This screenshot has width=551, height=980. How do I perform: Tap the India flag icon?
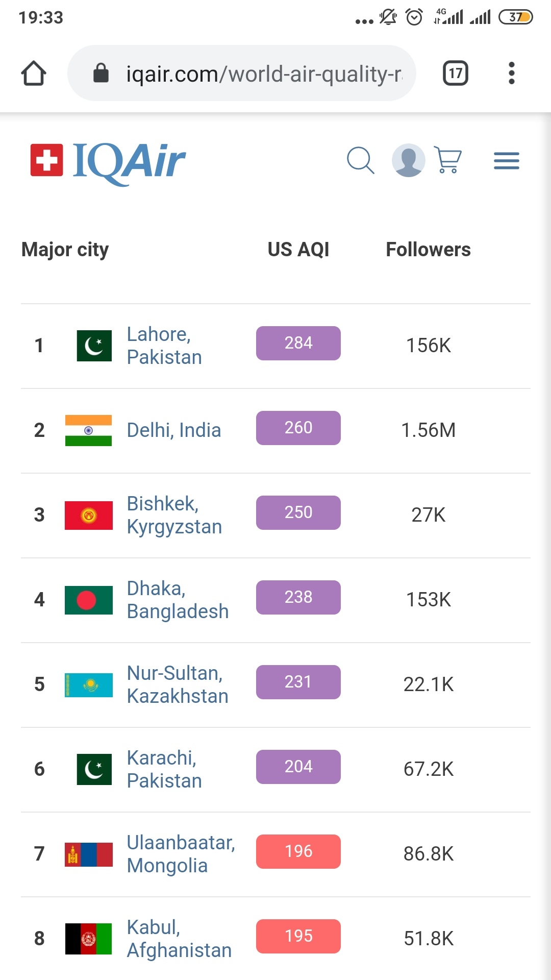(88, 430)
